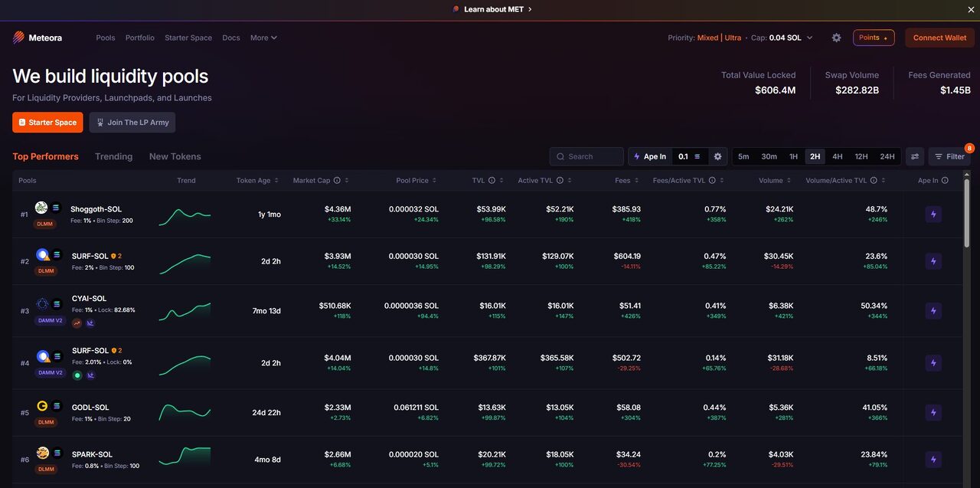Switch to the Trending tab
This screenshot has width=980, height=488.
point(113,156)
